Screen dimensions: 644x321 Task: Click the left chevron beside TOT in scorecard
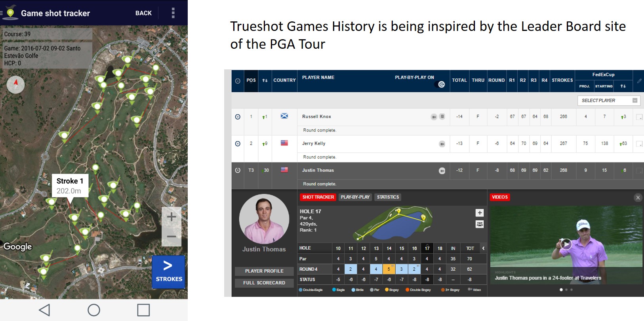pos(483,248)
